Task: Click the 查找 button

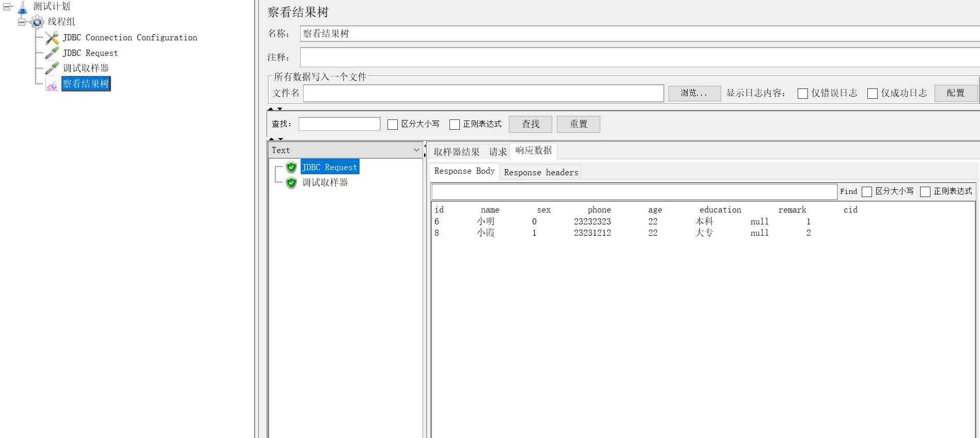Action: [531, 124]
